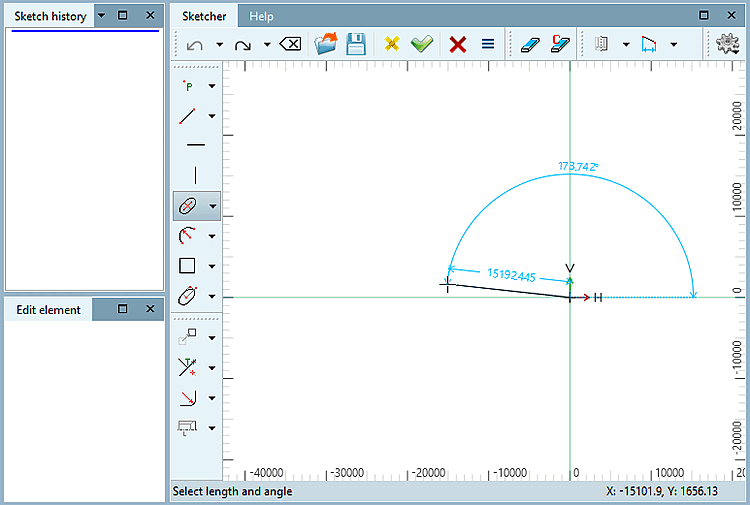Viewport: 750px width, 505px height.
Task: Click the red X cancel icon
Action: pyautogui.click(x=458, y=44)
